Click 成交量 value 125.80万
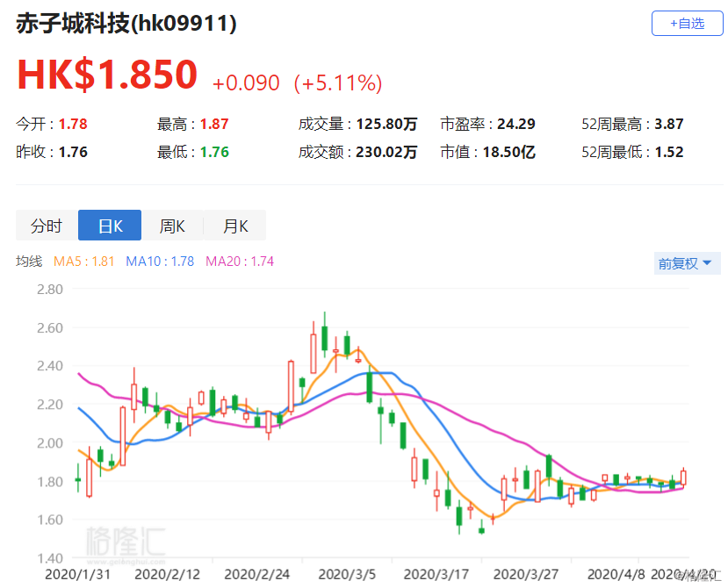The height and width of the screenshot is (588, 728). [x=386, y=124]
